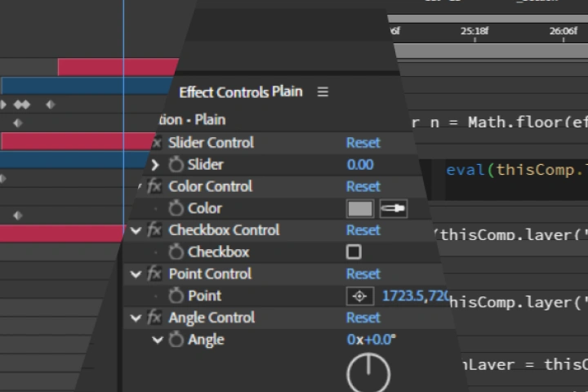Click the 25:18f time ruler mark
This screenshot has width=588, height=392.
coord(474,31)
